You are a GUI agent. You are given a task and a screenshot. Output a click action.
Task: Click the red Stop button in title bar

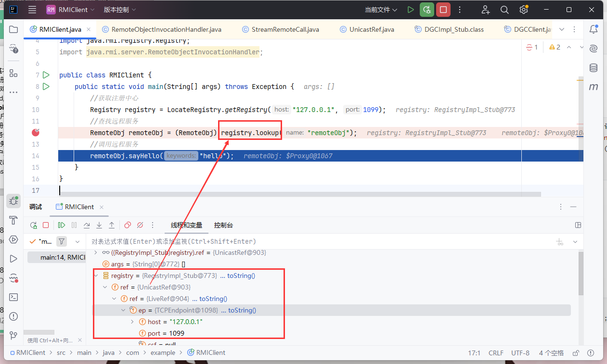coord(443,10)
